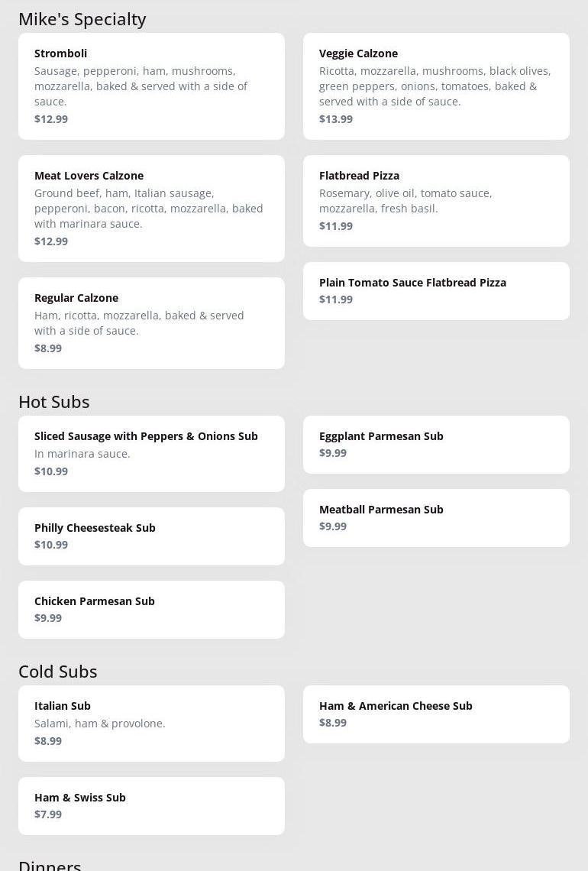The image size is (588, 871).
Task: Click the Cold Subs section heading
Action: 58,672
